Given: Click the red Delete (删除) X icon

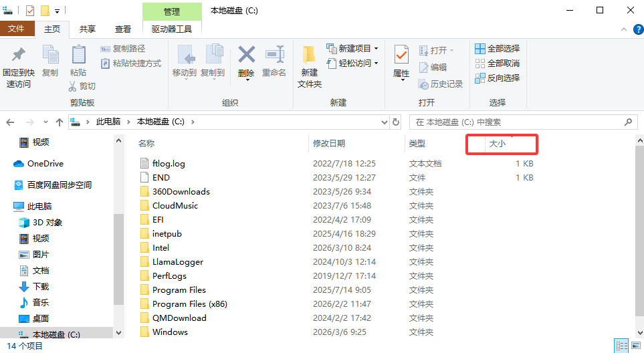Looking at the screenshot, I should click(x=246, y=55).
